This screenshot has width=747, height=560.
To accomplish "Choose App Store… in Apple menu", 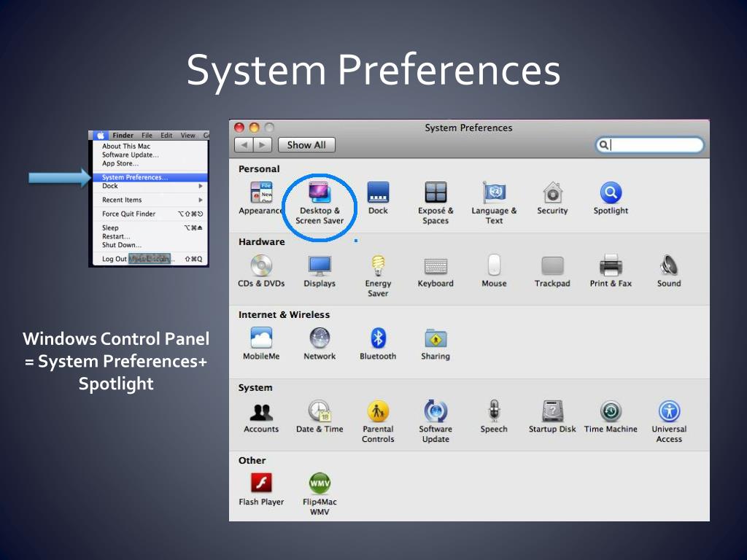I will click(x=149, y=163).
